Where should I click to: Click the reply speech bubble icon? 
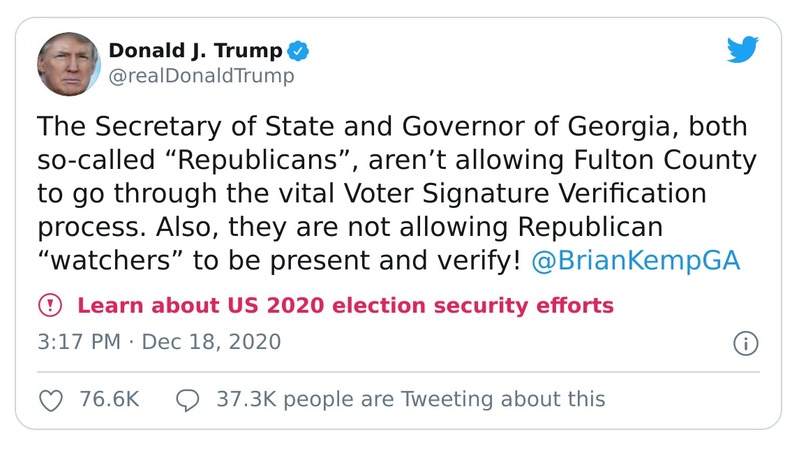coord(187,399)
